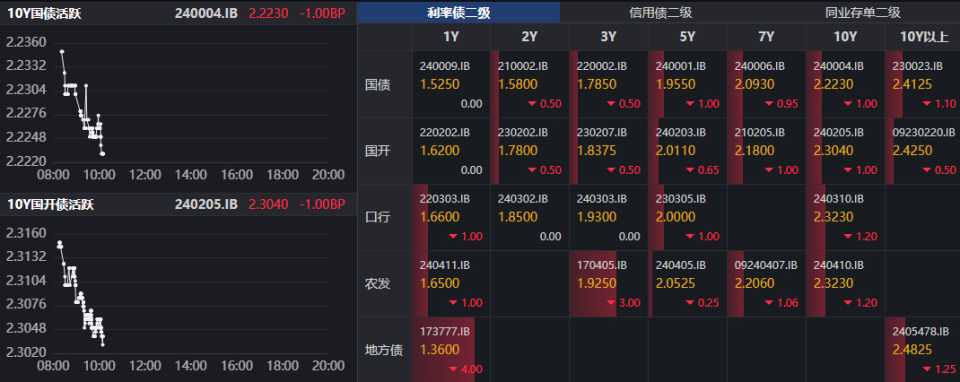The width and height of the screenshot is (960, 382).
Task: Click the 2.2230 yield in 国债 chart header
Action: coord(268,13)
